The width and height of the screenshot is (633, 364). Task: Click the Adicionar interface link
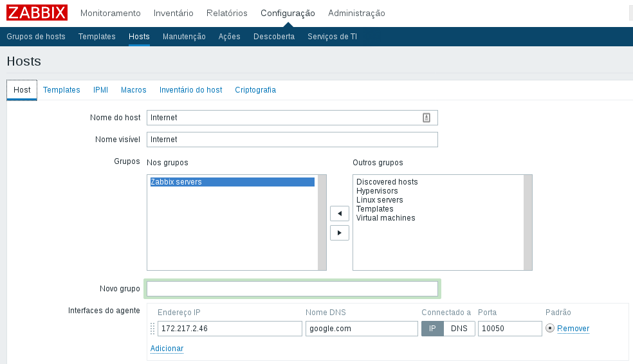pyautogui.click(x=167, y=349)
